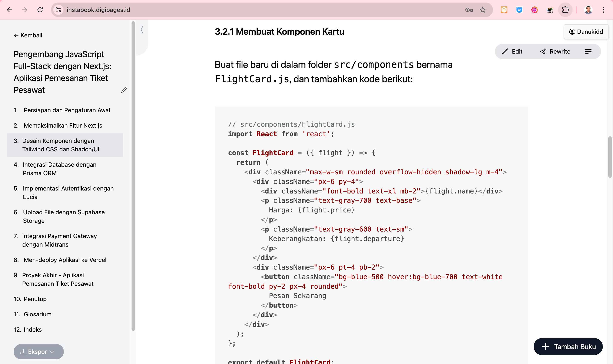Click the Rewrite sparkle button
This screenshot has width=613, height=364.
555,51
